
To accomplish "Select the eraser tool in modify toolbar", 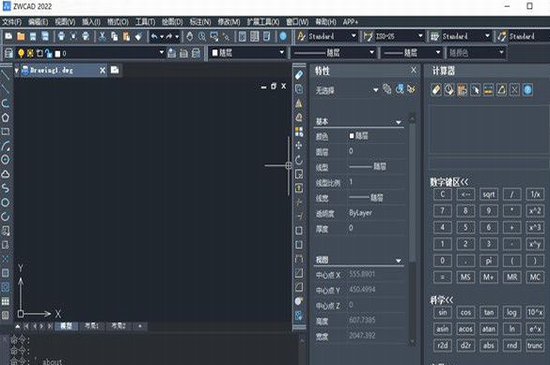I will pos(299,75).
